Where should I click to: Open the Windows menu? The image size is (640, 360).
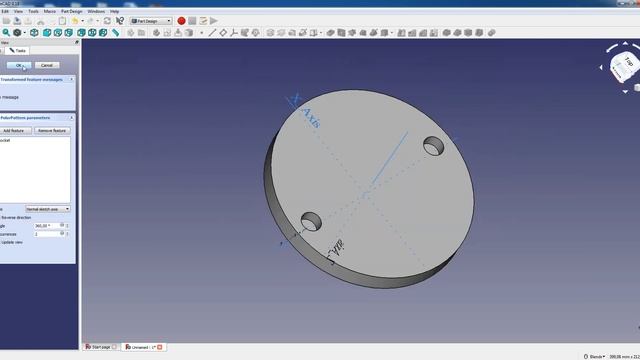(96, 11)
